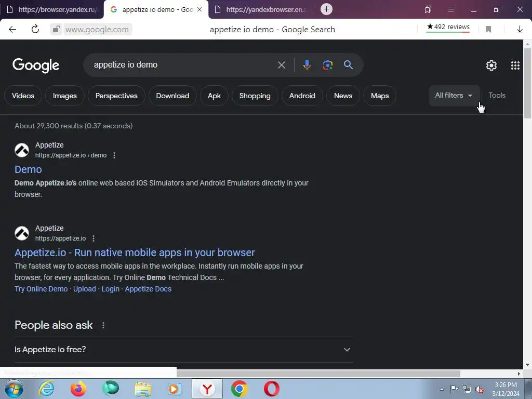The width and height of the screenshot is (532, 399).
Task: Open Yandex tab collections icon
Action: [x=428, y=9]
